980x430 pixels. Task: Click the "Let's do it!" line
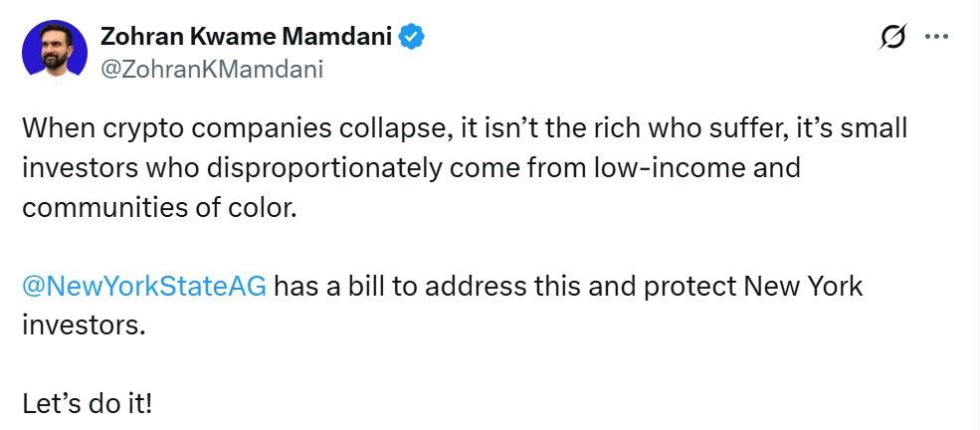[88, 405]
